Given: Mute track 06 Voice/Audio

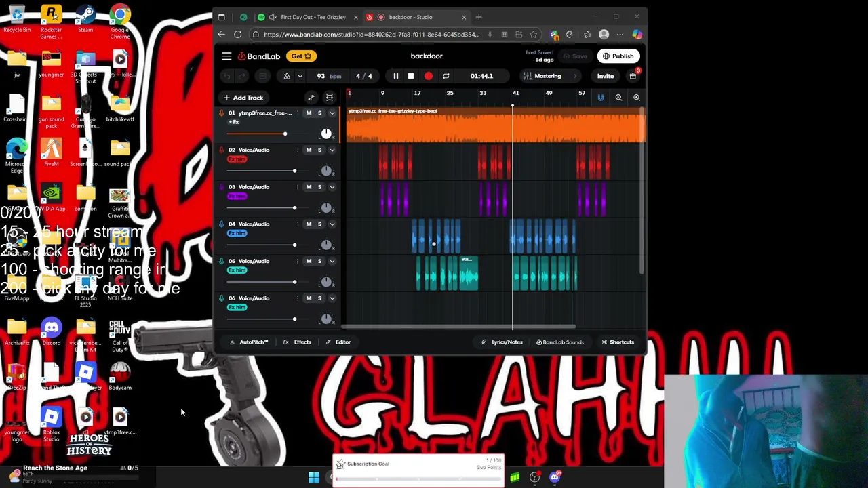Looking at the screenshot, I should point(309,298).
